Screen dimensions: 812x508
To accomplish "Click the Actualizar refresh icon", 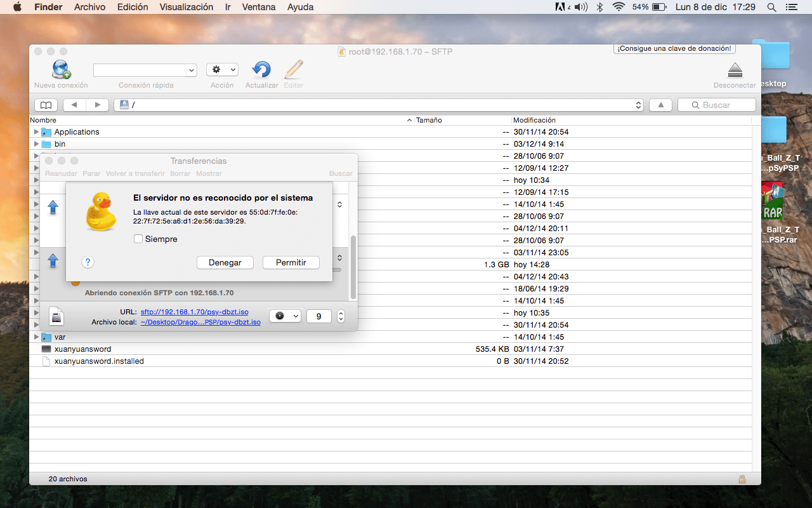I will click(x=261, y=69).
